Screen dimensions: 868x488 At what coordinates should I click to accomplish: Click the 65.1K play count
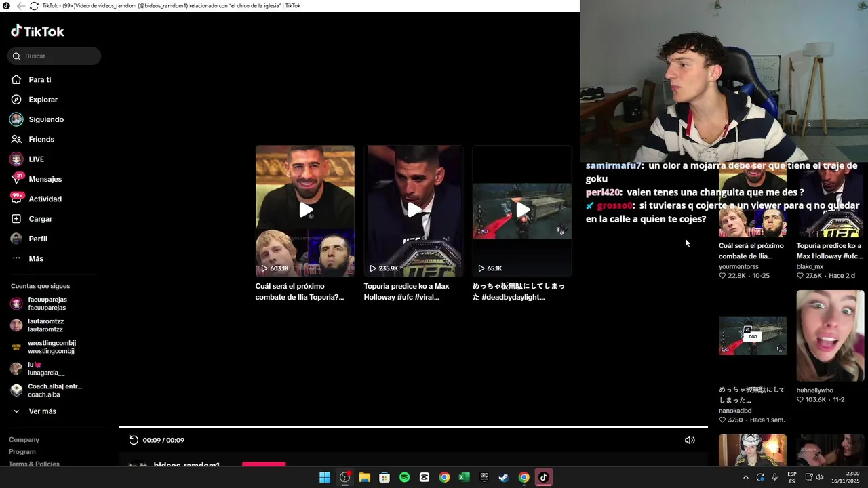(x=490, y=268)
